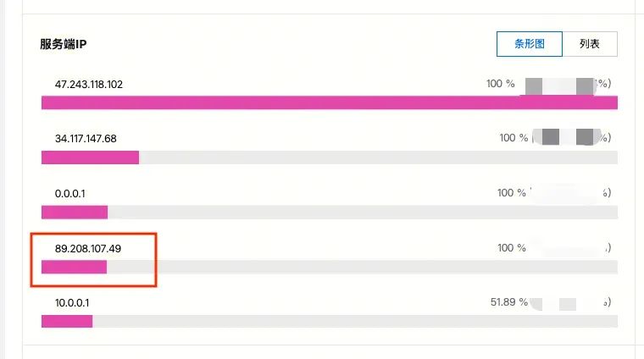The image size is (644, 359).
Task: Click the pink bar for 34.117.147.68
Action: point(90,157)
